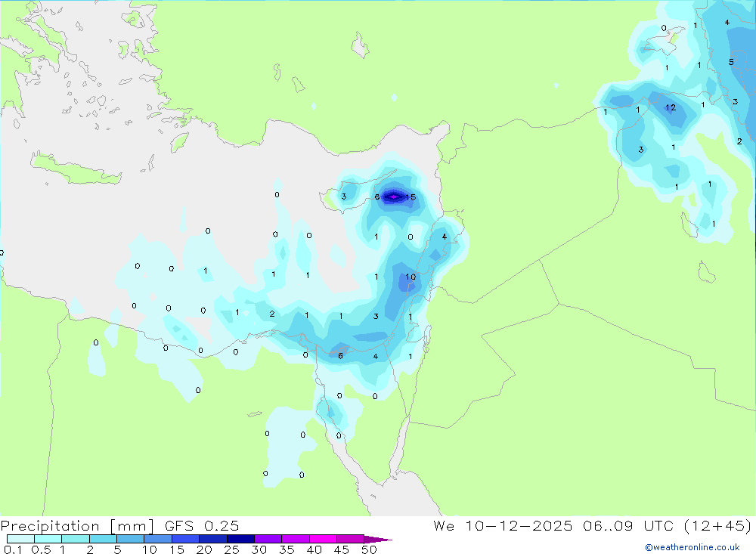The image size is (756, 554).
Task: Select the date We 10-12-2025
Action: point(503,525)
